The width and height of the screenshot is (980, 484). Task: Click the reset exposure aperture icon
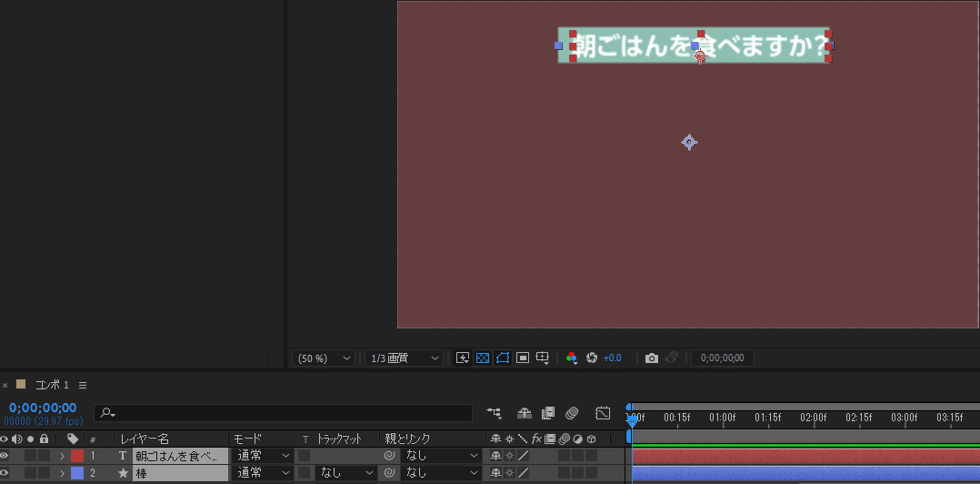(x=592, y=358)
